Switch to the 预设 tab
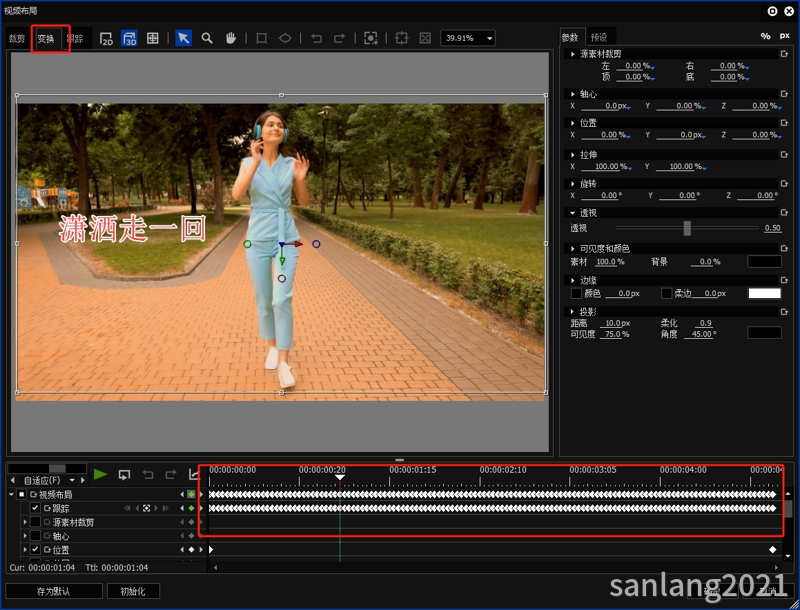Viewport: 800px width, 610px height. point(599,37)
